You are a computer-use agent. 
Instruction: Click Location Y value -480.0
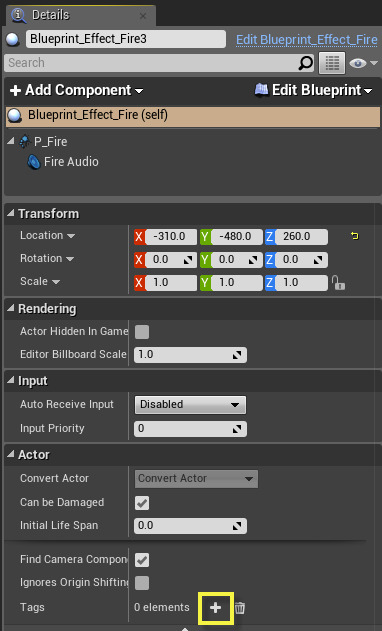[237, 237]
